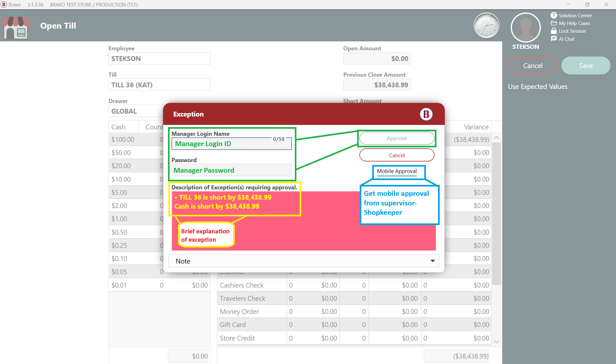Select the Mobile Approval link

(x=397, y=171)
